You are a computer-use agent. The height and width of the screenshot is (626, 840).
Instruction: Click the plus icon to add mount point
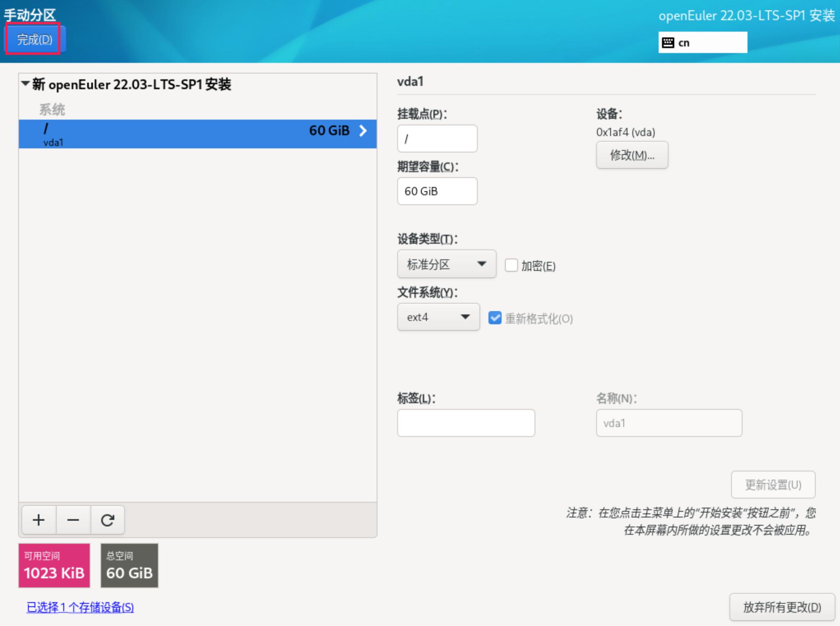(39, 520)
